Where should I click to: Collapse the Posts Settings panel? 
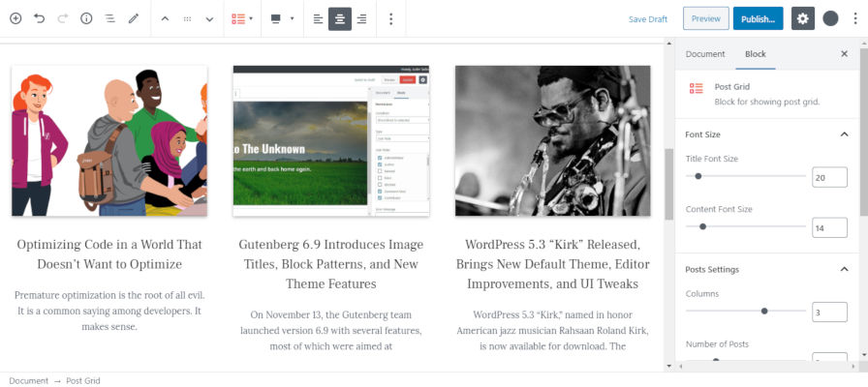coord(844,269)
